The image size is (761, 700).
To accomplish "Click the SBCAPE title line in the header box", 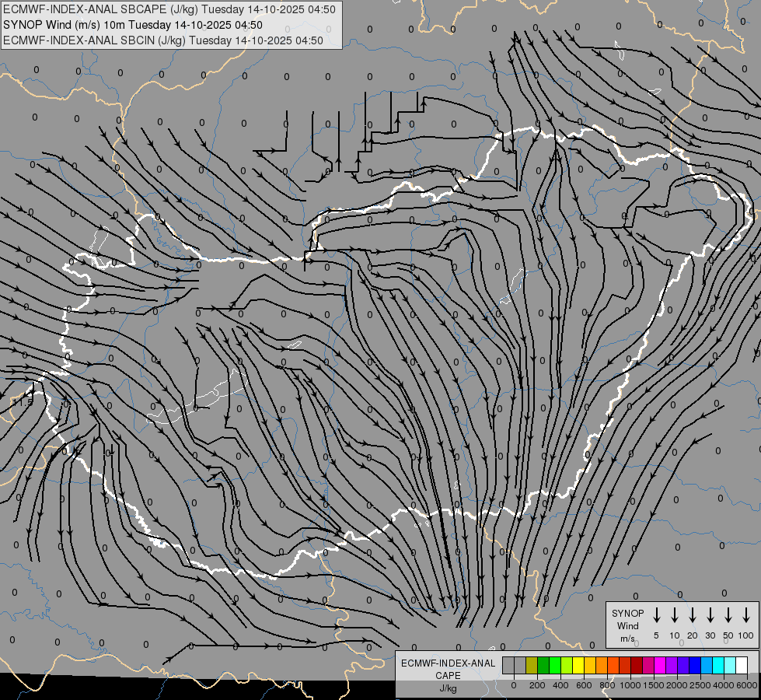I will [x=169, y=9].
